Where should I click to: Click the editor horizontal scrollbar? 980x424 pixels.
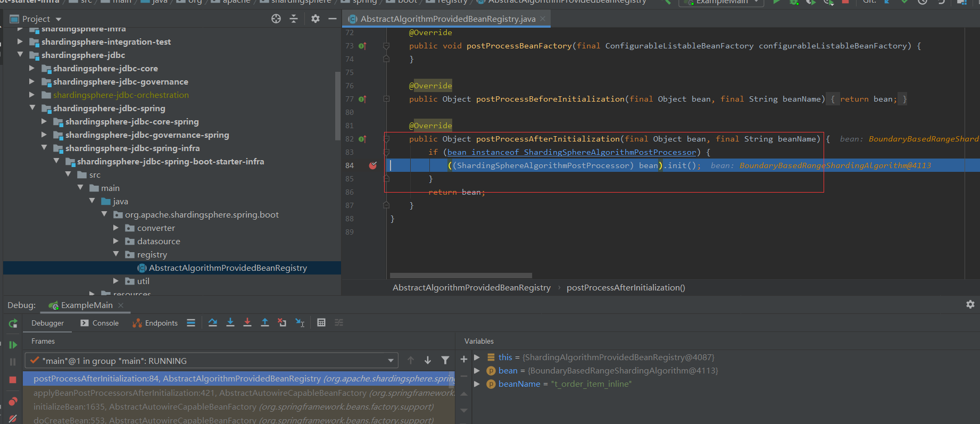pos(461,276)
